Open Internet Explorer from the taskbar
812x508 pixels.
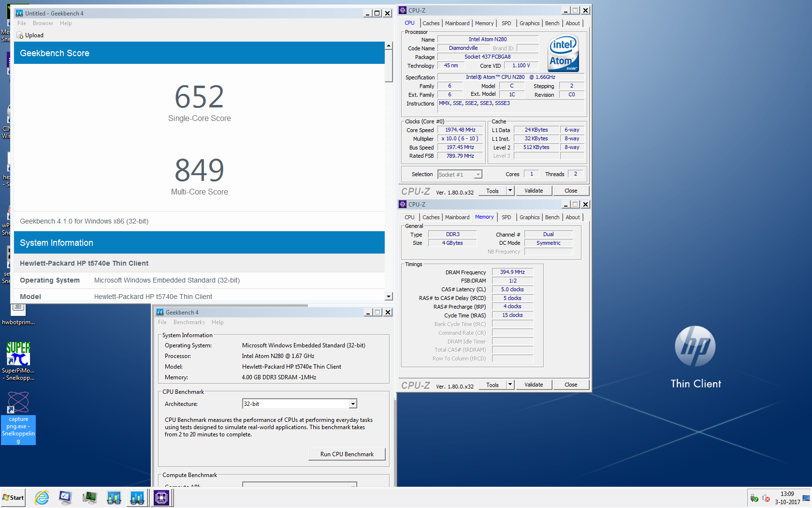tap(42, 497)
